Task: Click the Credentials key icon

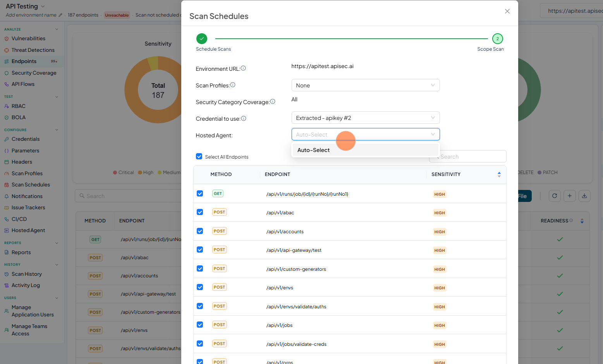Action: (x=7, y=139)
